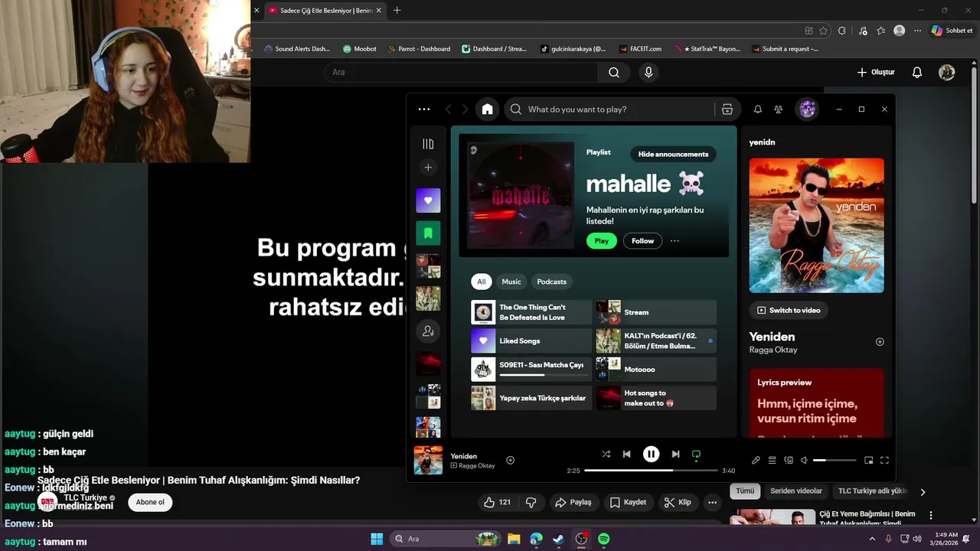This screenshot has width=980, height=551.
Task: Create new playlist with sidebar plus
Action: pyautogui.click(x=428, y=168)
